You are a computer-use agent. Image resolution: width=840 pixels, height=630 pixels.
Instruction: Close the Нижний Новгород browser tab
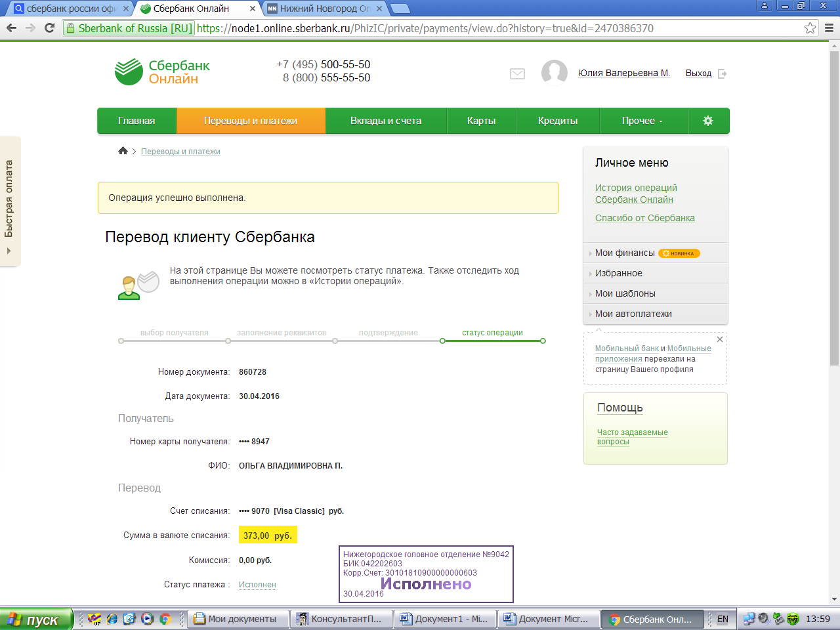(x=379, y=9)
